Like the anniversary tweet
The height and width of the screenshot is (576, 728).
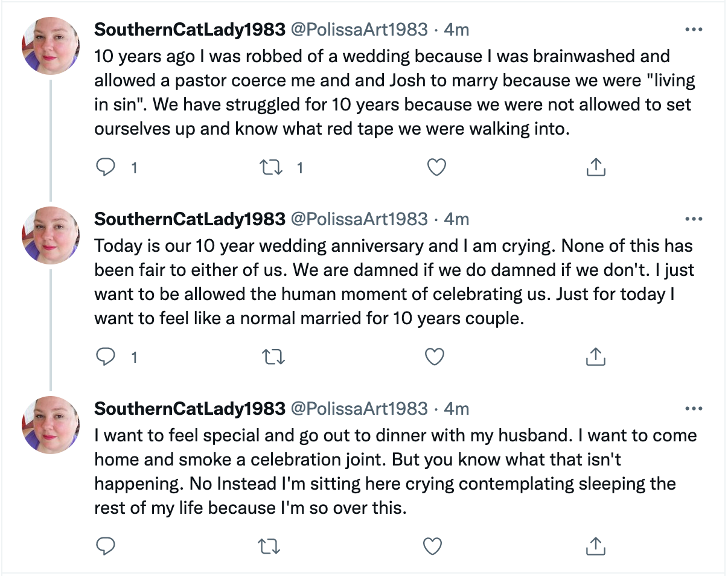click(434, 357)
